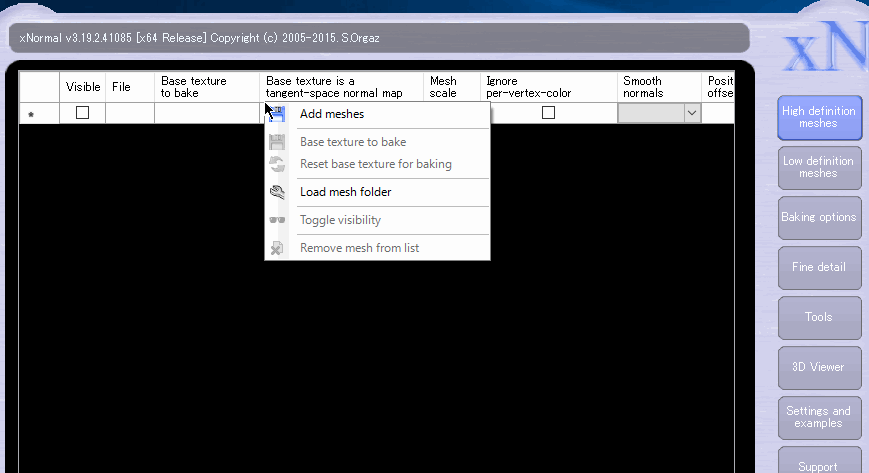Open Settings and examples

tap(820, 418)
